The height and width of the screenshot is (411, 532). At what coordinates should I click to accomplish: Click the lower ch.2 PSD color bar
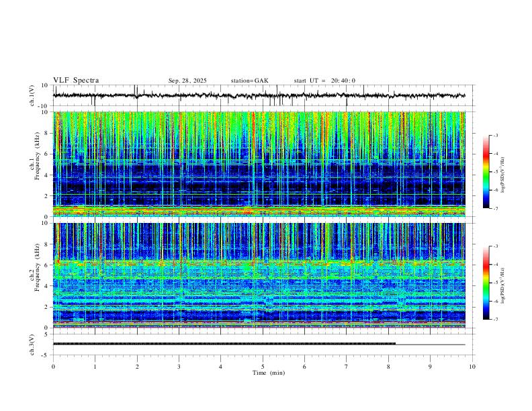click(x=486, y=283)
